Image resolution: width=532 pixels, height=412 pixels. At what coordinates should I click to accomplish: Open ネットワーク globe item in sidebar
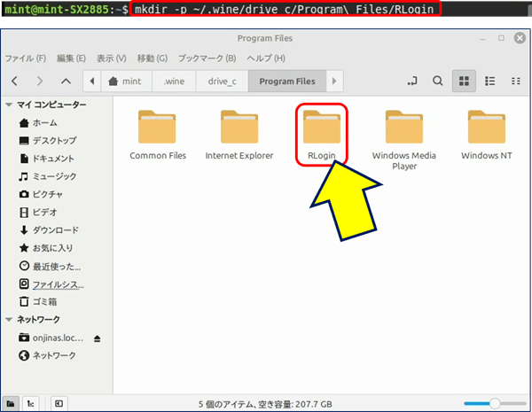(x=48, y=355)
